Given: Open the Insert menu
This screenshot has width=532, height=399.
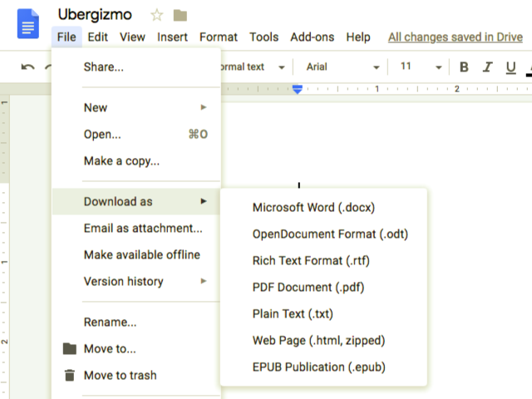Looking at the screenshot, I should point(172,37).
